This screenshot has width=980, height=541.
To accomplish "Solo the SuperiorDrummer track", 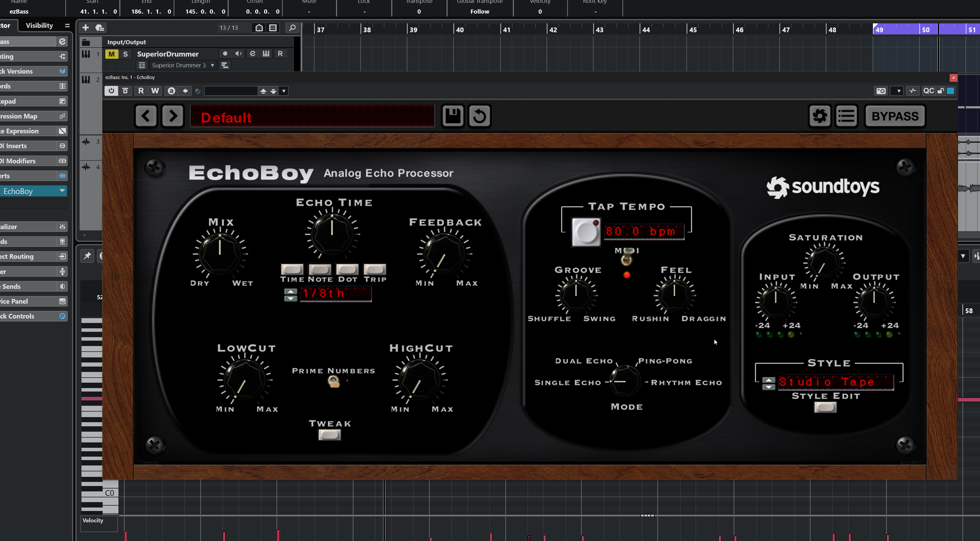I will tap(125, 54).
